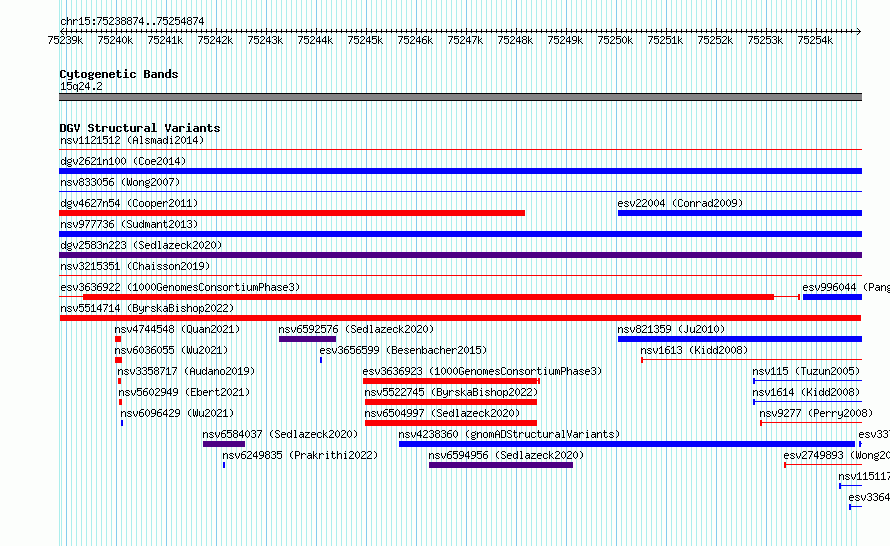Click the dgv2583n223 (Sedlazeck2020) purple bar
The height and width of the screenshot is (546, 890).
click(460, 255)
